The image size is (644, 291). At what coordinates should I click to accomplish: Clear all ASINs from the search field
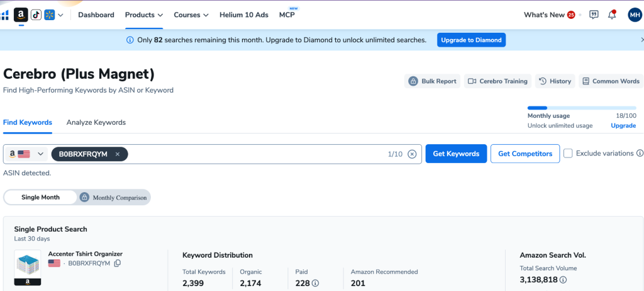412,154
